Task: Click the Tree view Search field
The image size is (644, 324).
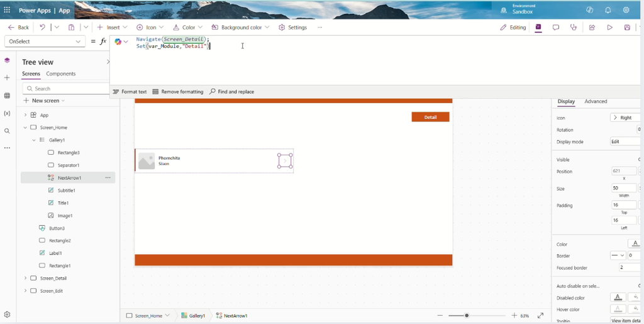Action: pyautogui.click(x=67, y=88)
